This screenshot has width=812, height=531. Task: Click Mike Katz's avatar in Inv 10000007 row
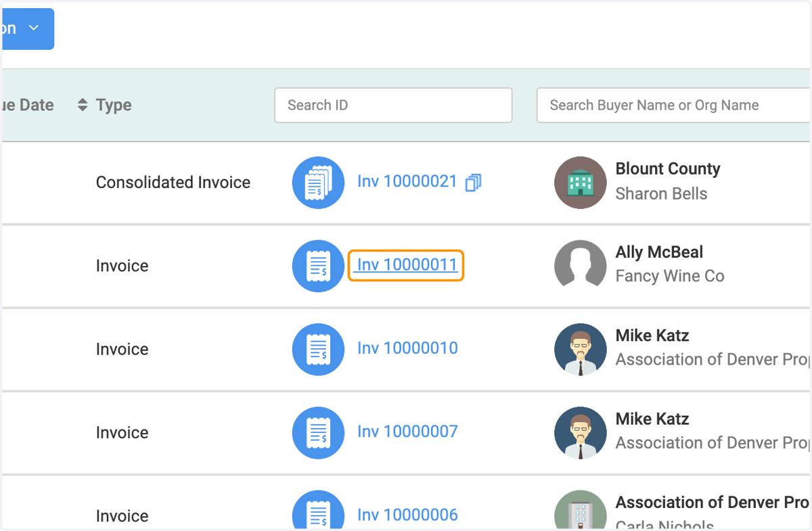580,433
